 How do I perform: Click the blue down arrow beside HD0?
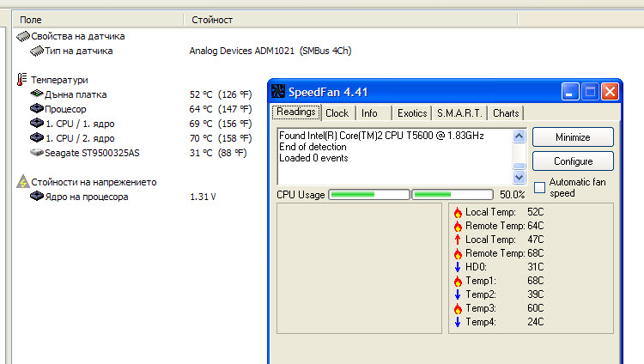pos(458,267)
